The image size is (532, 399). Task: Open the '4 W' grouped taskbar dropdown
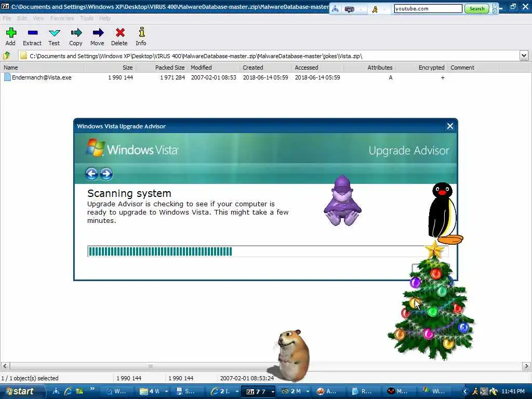coord(166,392)
